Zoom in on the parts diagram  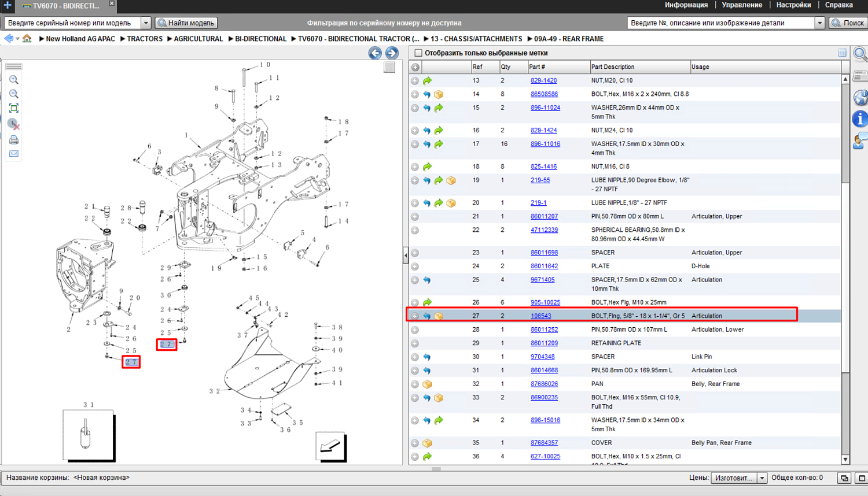pyautogui.click(x=14, y=80)
